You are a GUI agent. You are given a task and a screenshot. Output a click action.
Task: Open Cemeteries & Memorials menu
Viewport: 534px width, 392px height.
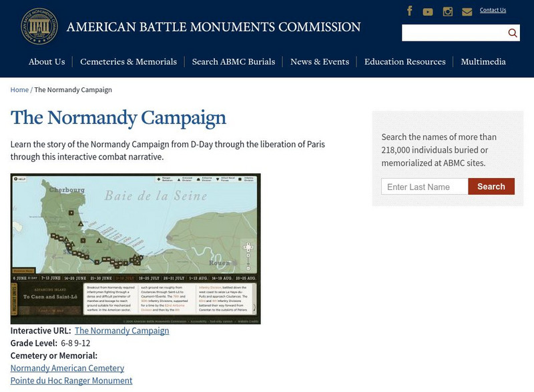click(128, 62)
